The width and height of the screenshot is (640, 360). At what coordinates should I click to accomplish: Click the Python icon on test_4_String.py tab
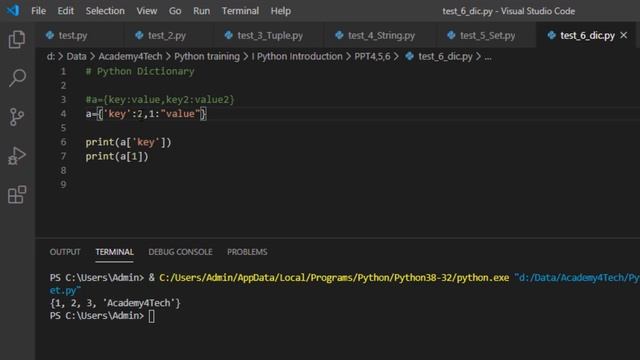click(339, 36)
